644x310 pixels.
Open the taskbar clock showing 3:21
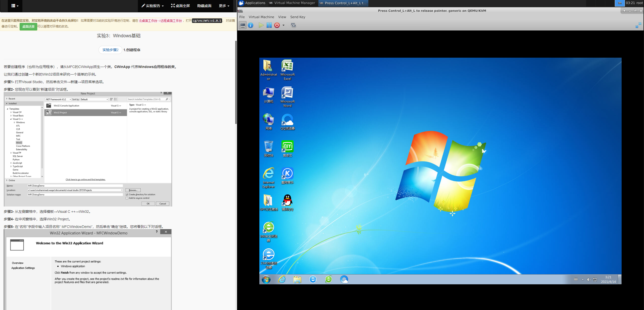[x=608, y=279]
